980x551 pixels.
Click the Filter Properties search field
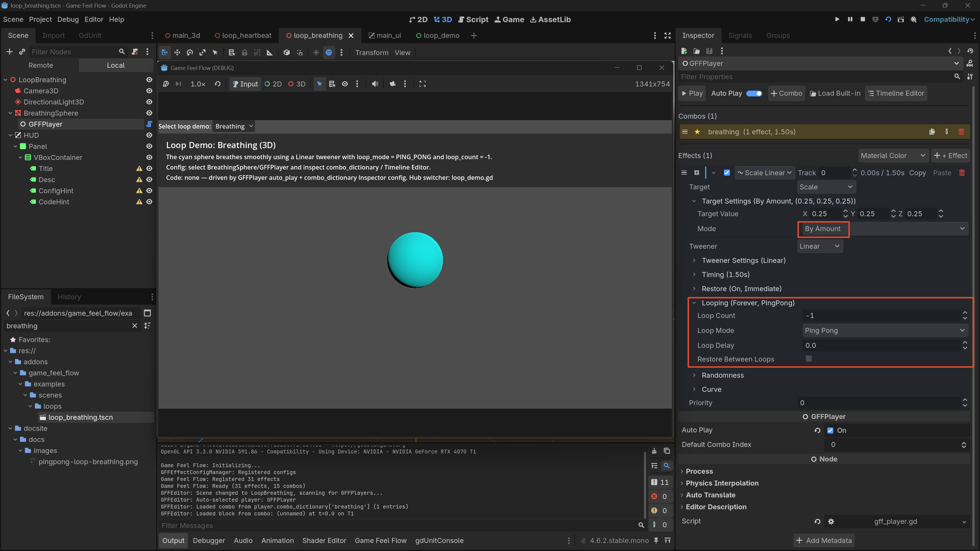coord(816,77)
